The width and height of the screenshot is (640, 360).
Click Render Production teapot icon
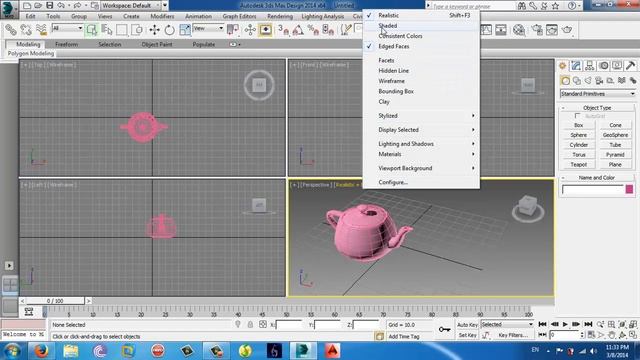(567, 30)
